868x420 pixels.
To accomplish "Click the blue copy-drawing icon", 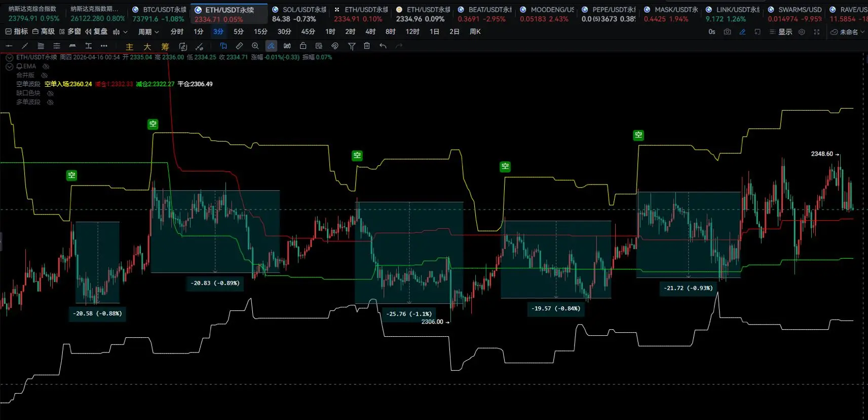I will pos(223,46).
